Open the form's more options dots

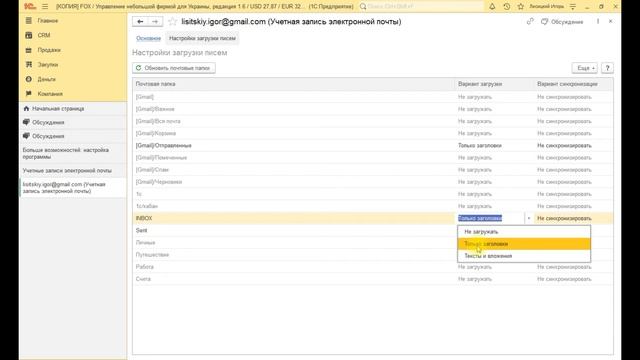(598, 22)
